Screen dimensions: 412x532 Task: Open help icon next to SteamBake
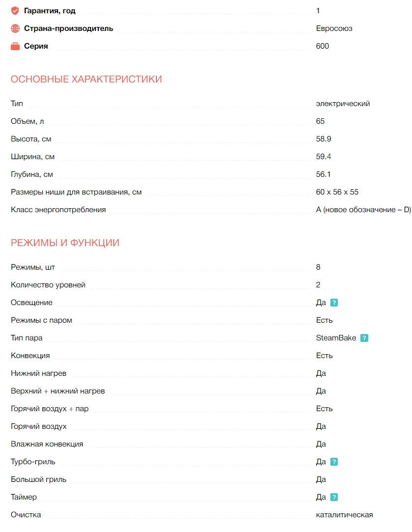[x=364, y=338]
